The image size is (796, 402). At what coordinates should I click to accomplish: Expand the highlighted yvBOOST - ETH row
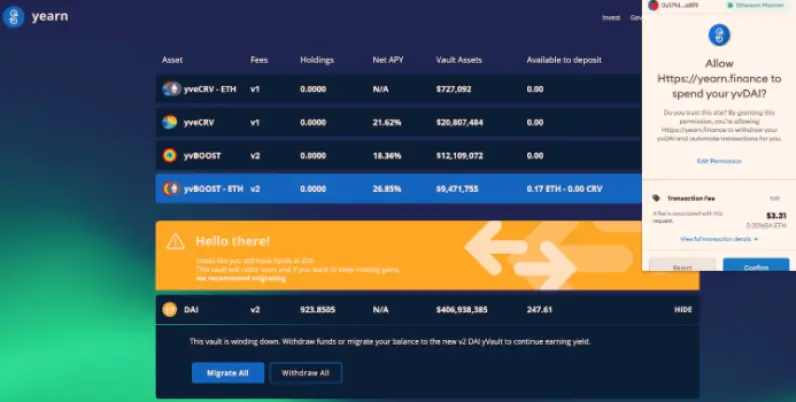click(399, 189)
